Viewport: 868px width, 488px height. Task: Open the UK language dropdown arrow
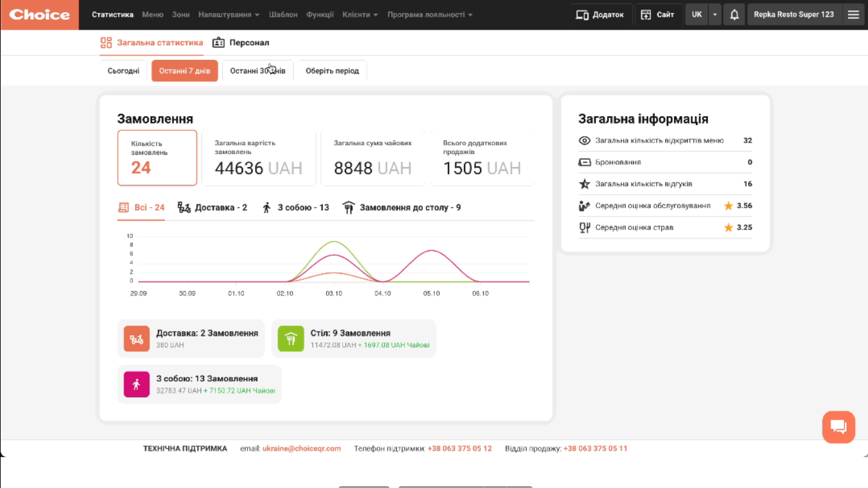(715, 15)
